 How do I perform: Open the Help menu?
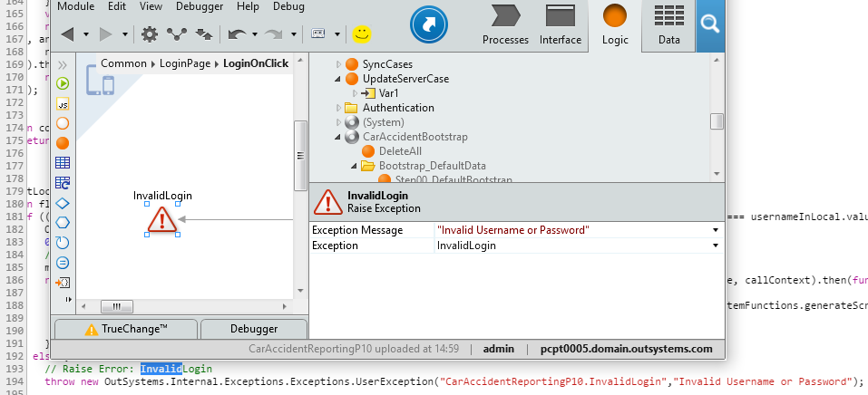click(248, 6)
